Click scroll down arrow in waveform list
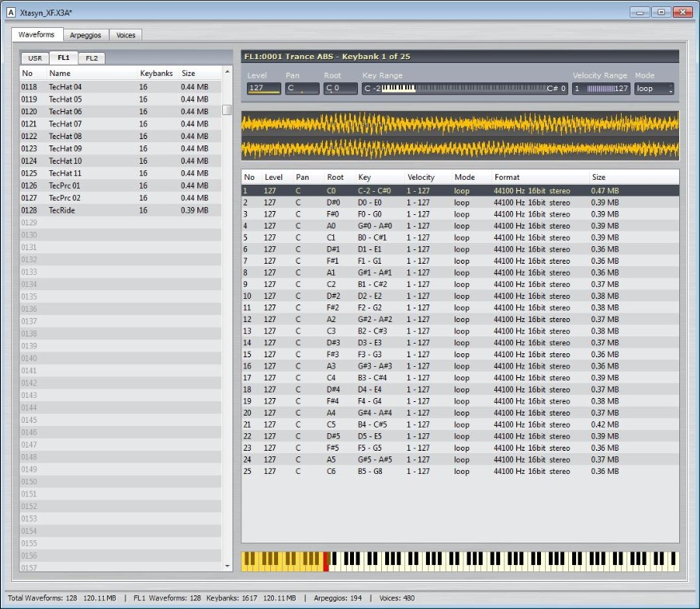 (227, 566)
